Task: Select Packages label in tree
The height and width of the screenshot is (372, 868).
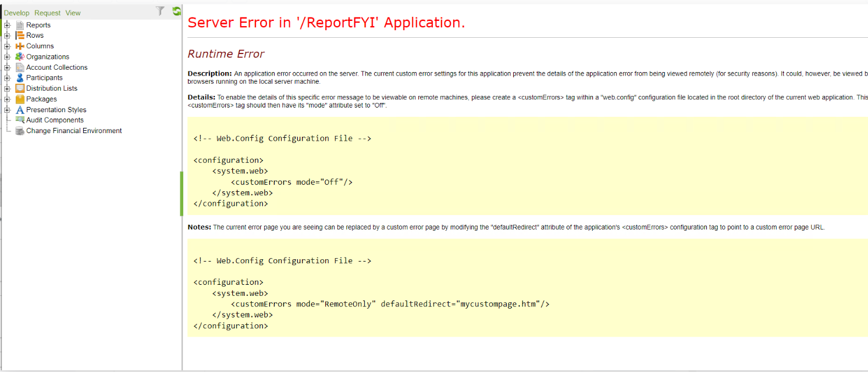Action: tap(41, 99)
